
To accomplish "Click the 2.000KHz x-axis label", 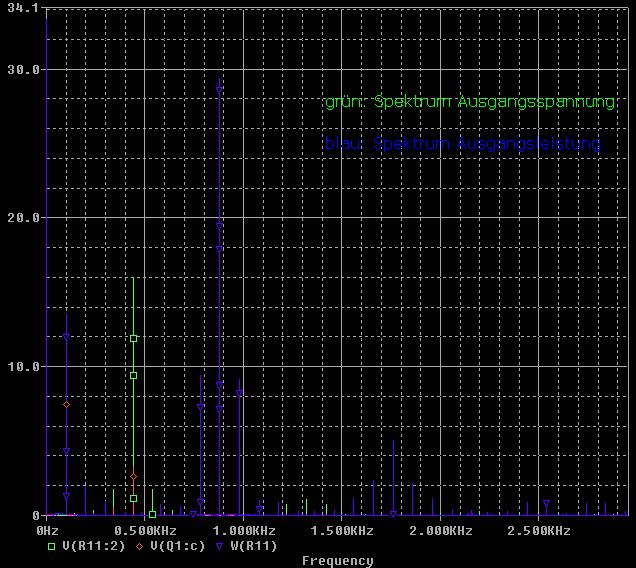I will tap(440, 531).
